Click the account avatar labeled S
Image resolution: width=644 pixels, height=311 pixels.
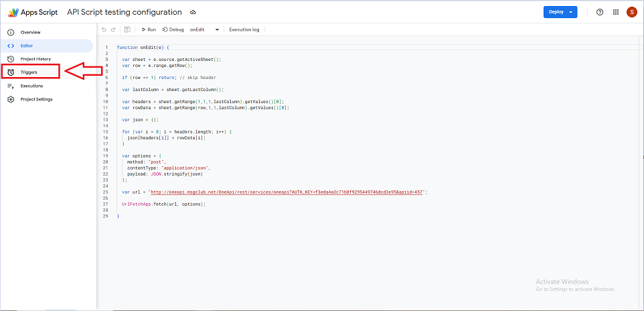tap(631, 12)
